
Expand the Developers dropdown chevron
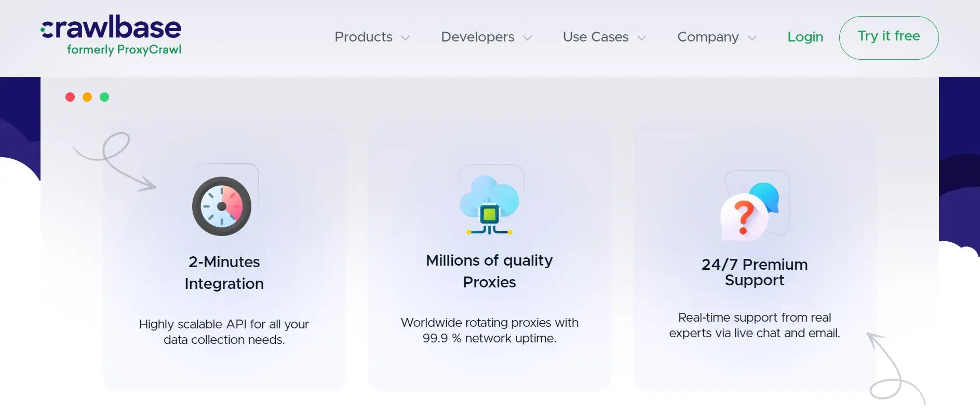click(527, 38)
